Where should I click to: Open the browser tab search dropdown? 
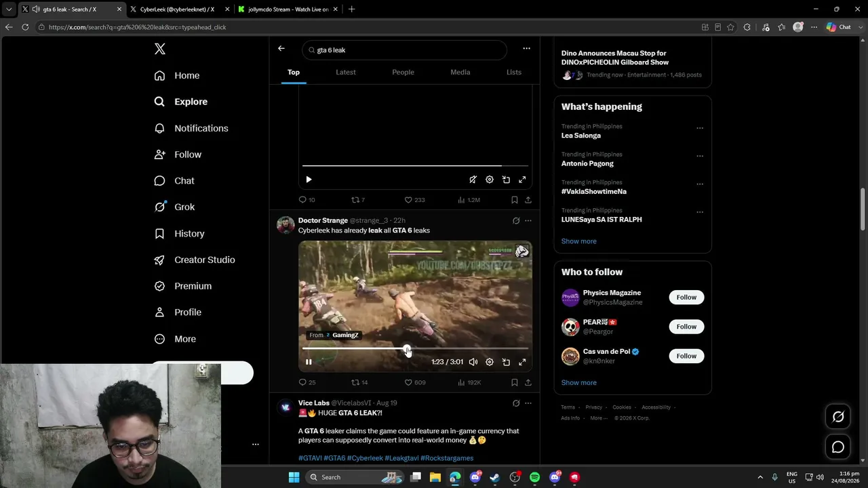[9, 9]
